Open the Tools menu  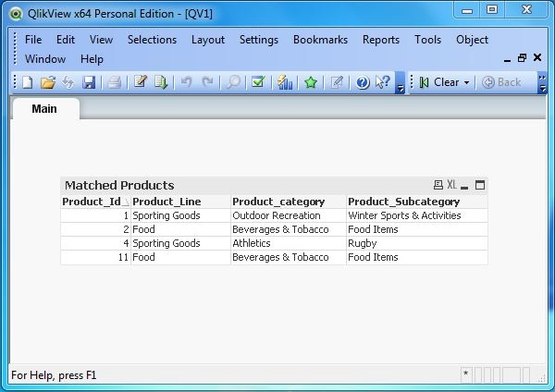[x=428, y=40]
